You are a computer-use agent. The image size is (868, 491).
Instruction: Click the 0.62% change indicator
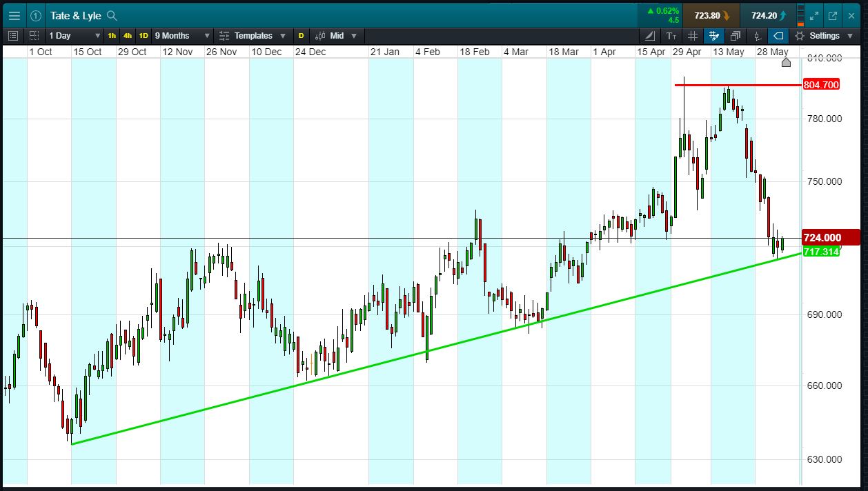663,11
